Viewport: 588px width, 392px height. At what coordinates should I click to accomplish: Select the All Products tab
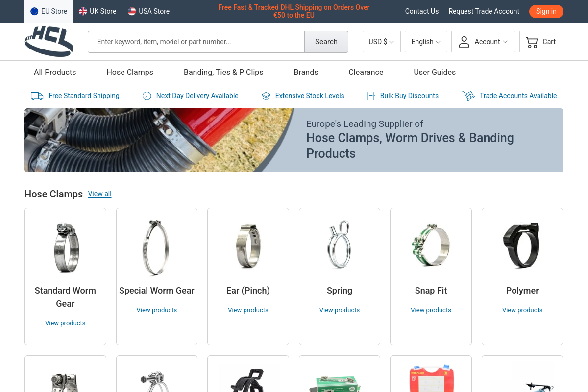[55, 73]
